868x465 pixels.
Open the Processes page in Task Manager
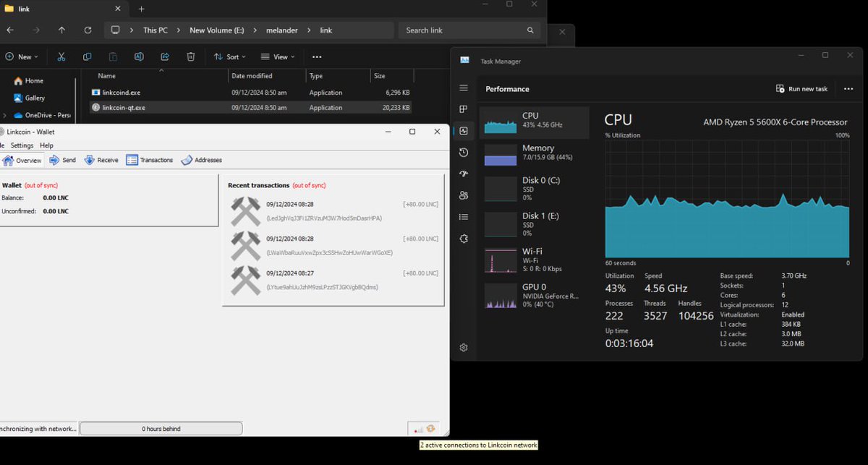pyautogui.click(x=464, y=109)
